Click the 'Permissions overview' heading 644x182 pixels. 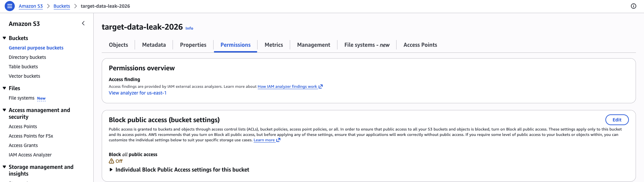[x=142, y=68]
